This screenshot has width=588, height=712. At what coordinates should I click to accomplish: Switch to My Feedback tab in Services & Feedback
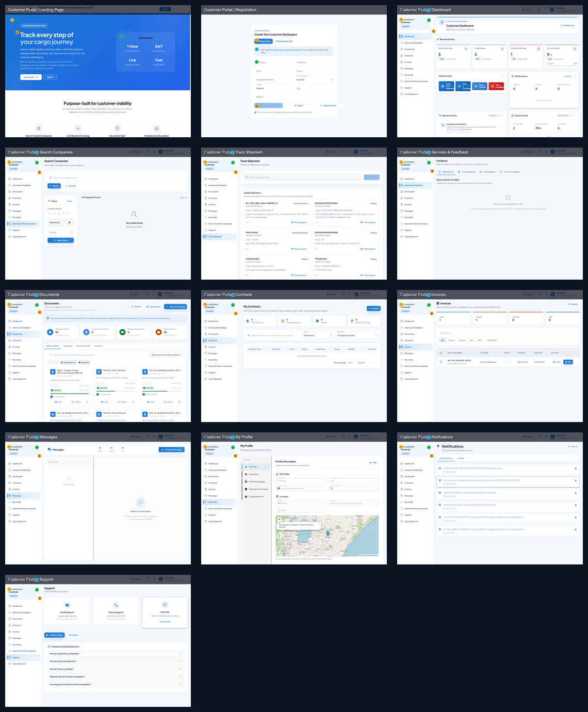coord(488,172)
